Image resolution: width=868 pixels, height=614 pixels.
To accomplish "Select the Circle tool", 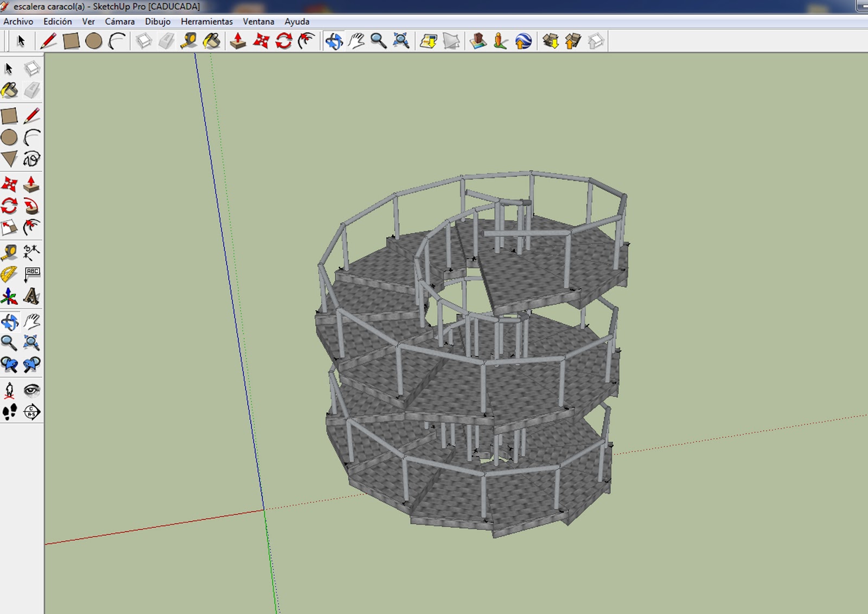I will point(94,41).
